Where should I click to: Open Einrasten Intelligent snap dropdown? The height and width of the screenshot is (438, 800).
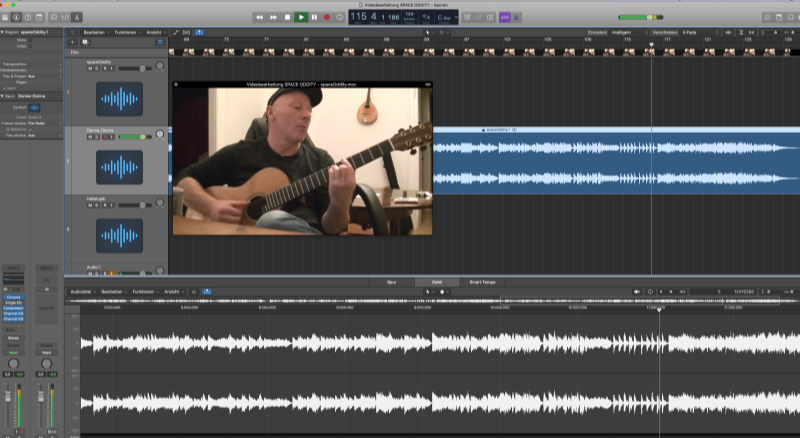pyautogui.click(x=629, y=33)
